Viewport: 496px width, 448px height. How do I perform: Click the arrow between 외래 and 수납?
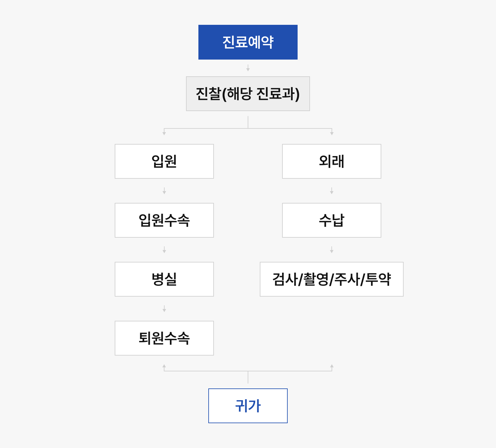click(332, 191)
